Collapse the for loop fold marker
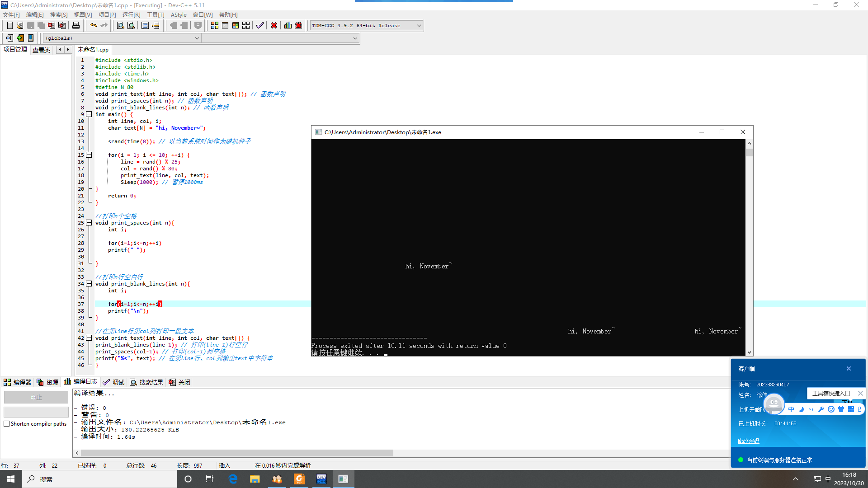The width and height of the screenshot is (868, 488). coord(89,155)
